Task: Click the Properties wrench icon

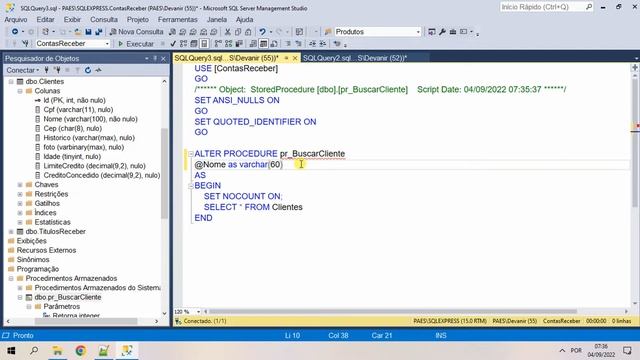Action: point(442,32)
